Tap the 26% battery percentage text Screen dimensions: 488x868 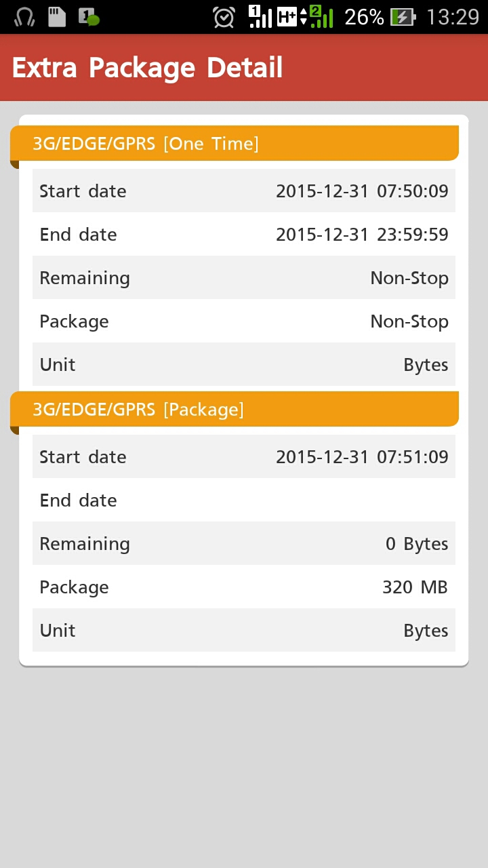click(x=364, y=17)
